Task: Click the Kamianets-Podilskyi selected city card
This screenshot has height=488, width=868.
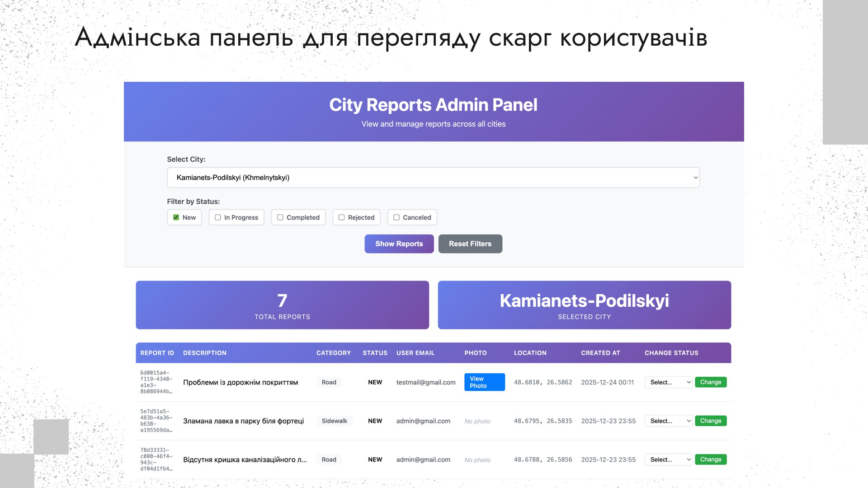Action: click(x=584, y=305)
